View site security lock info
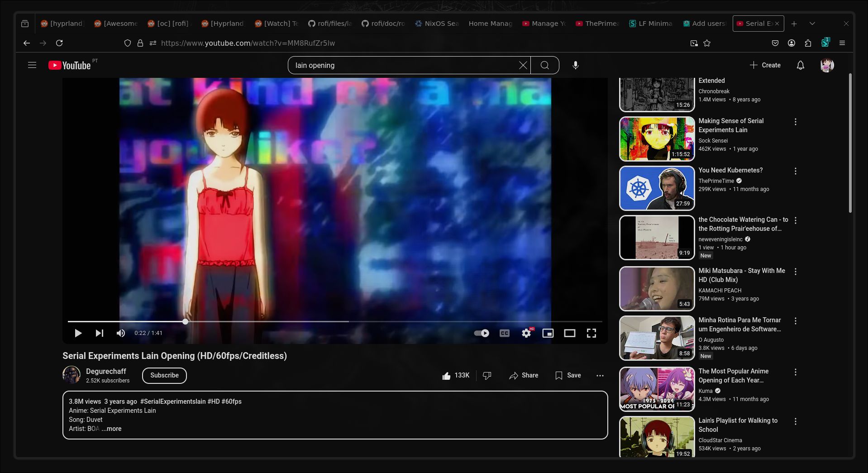The width and height of the screenshot is (868, 473). (x=140, y=43)
